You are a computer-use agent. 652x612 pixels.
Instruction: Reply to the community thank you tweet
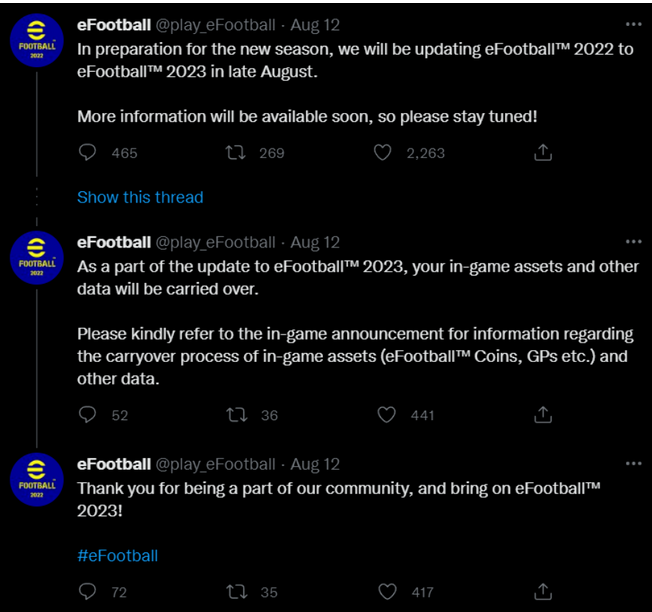(87, 592)
